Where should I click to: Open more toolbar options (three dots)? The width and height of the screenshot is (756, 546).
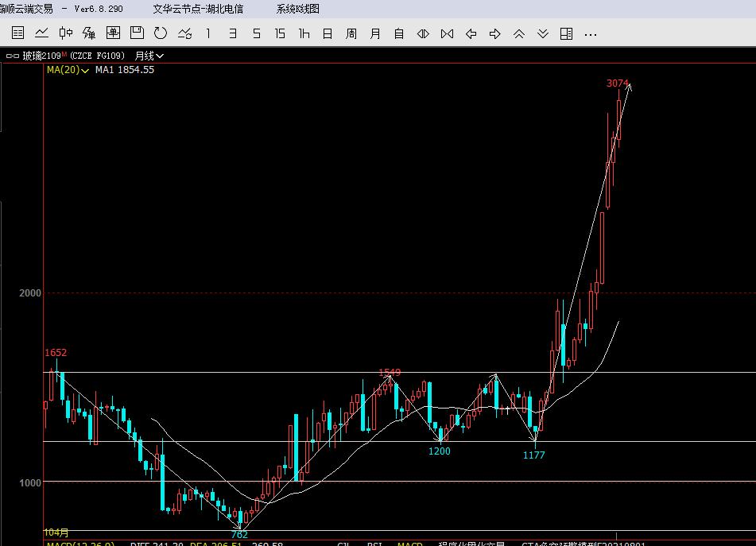coord(590,35)
